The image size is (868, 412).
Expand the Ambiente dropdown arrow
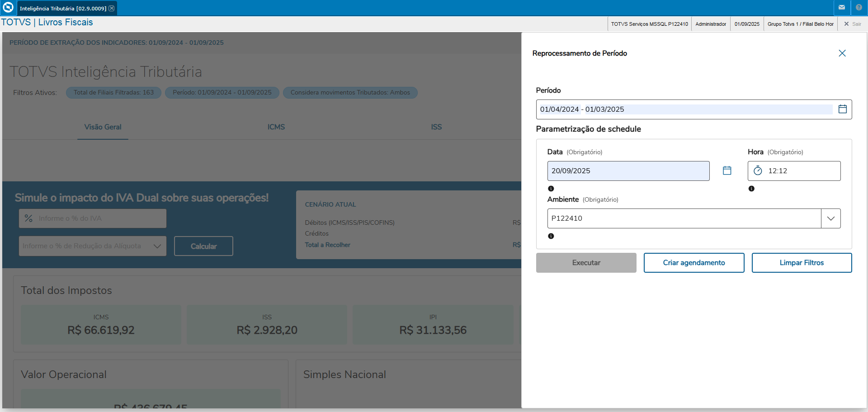(831, 218)
